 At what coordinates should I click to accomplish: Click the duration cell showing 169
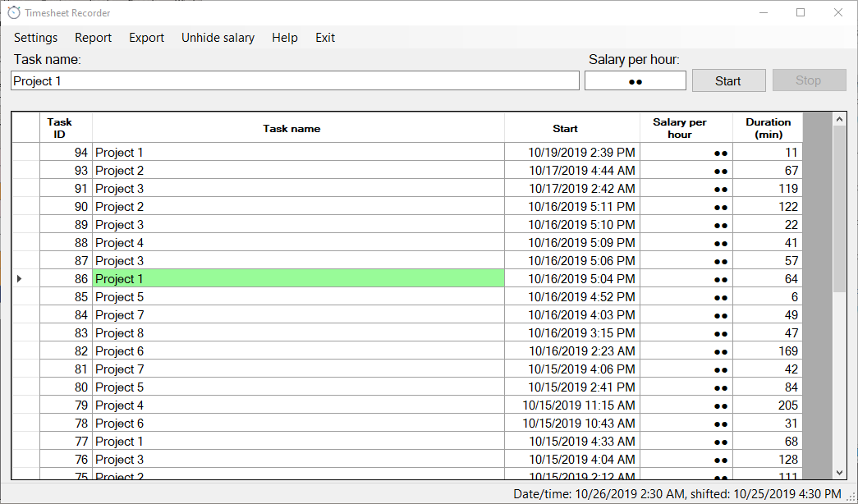[x=768, y=351]
